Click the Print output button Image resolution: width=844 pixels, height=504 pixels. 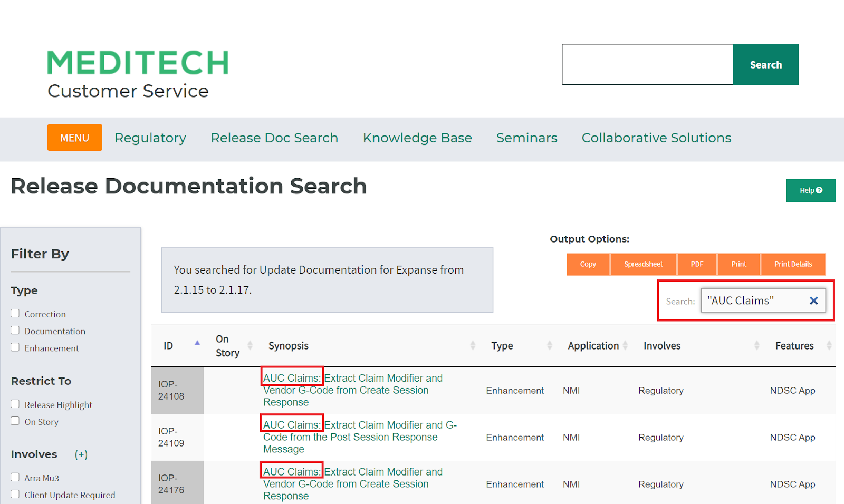(x=738, y=264)
